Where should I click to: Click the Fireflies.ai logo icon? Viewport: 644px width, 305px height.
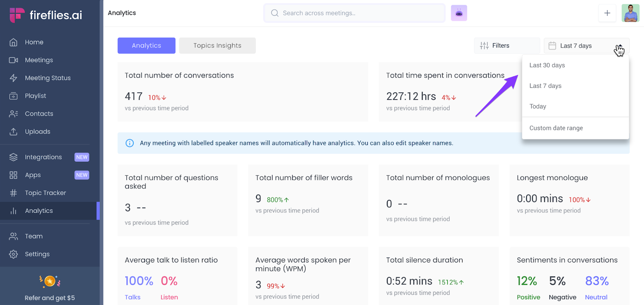pos(17,15)
